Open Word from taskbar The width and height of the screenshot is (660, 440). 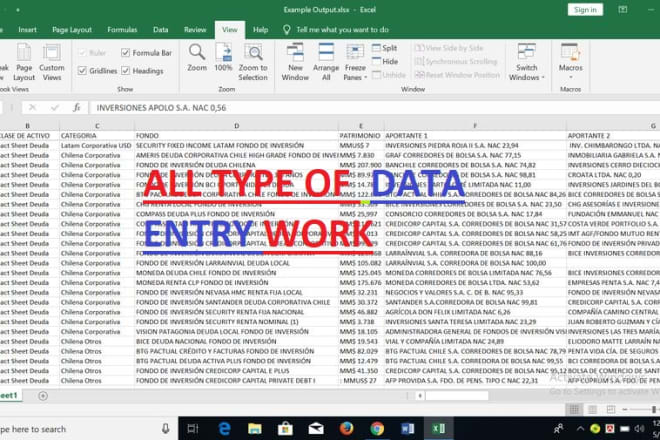[407, 429]
